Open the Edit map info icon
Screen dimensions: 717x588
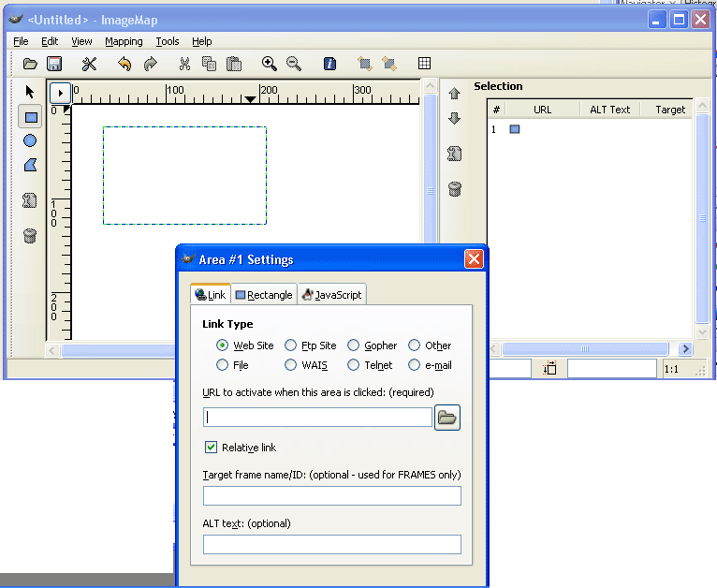pos(329,64)
